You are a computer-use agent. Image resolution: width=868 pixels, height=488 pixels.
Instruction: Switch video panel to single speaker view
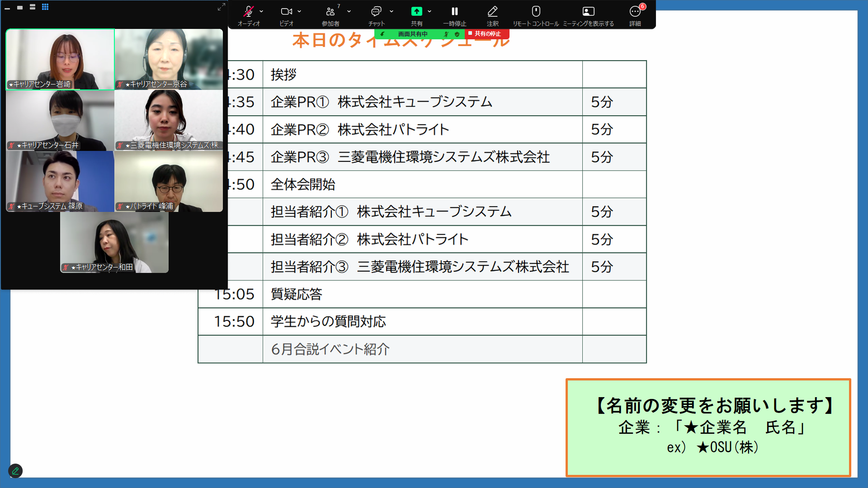[x=20, y=7]
